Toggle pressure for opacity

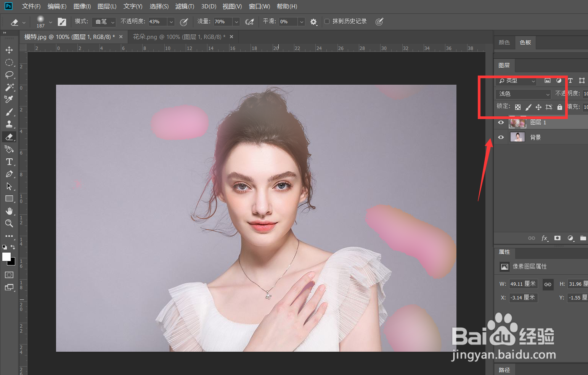tap(184, 22)
